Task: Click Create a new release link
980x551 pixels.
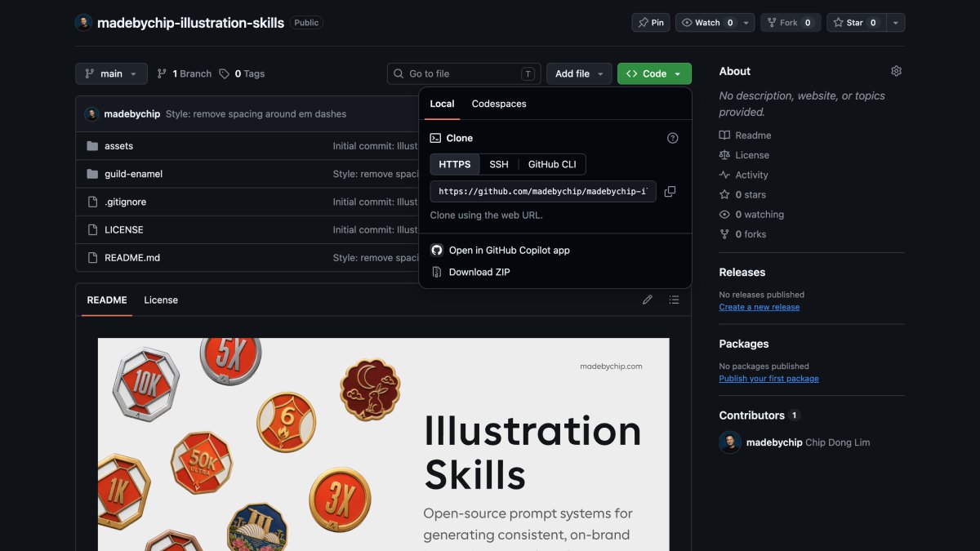Action: 759,307
